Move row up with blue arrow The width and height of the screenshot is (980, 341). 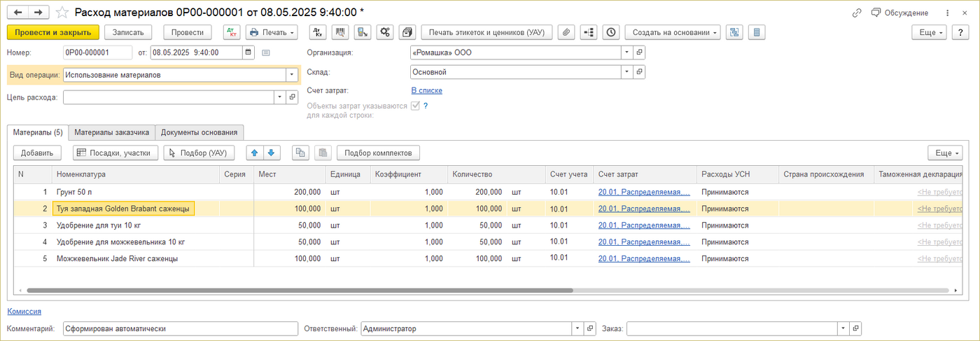255,153
